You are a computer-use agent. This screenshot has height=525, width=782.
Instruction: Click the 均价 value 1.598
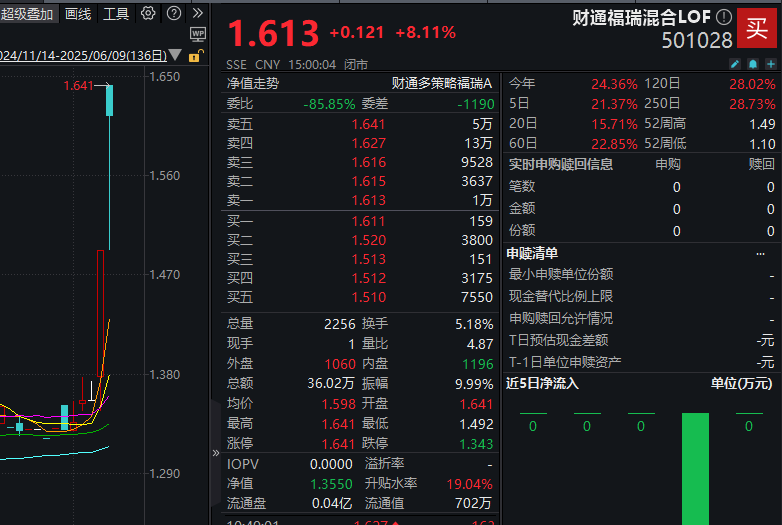tap(338, 404)
